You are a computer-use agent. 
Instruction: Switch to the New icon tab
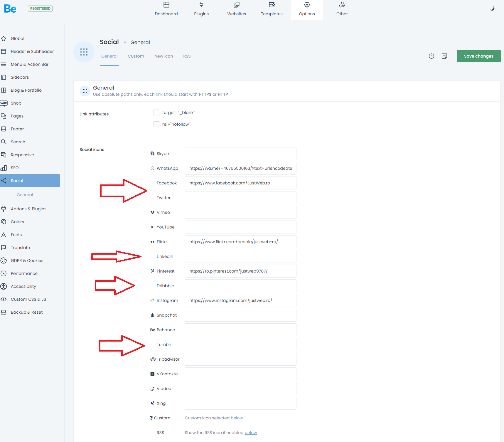(163, 56)
